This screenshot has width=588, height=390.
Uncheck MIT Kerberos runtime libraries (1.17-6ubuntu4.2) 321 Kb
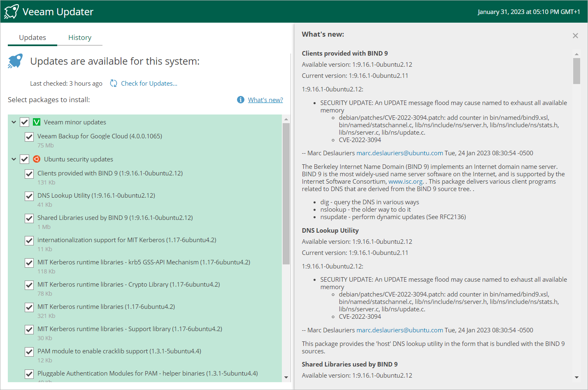[x=29, y=307]
